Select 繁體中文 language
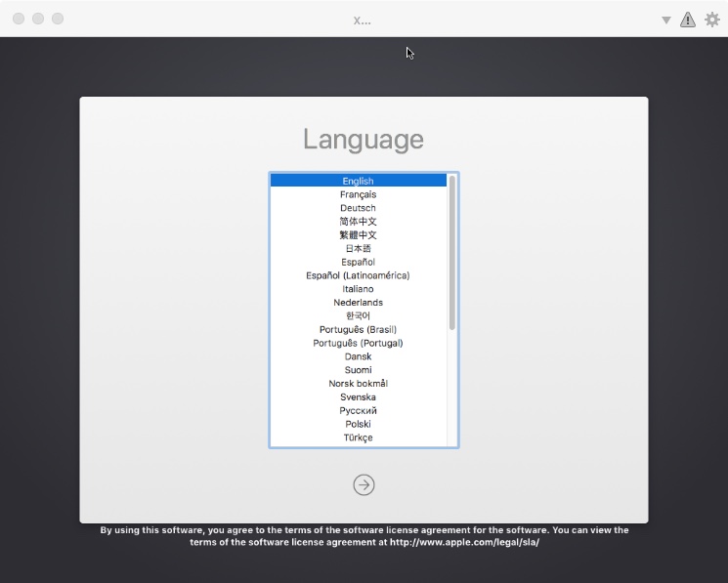 (x=358, y=234)
